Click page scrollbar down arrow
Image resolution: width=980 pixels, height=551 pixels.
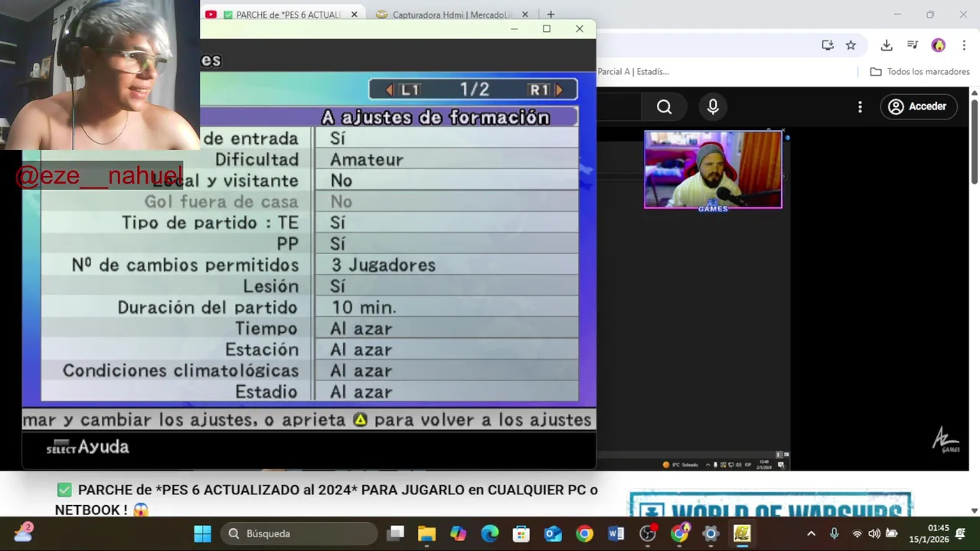(x=974, y=510)
